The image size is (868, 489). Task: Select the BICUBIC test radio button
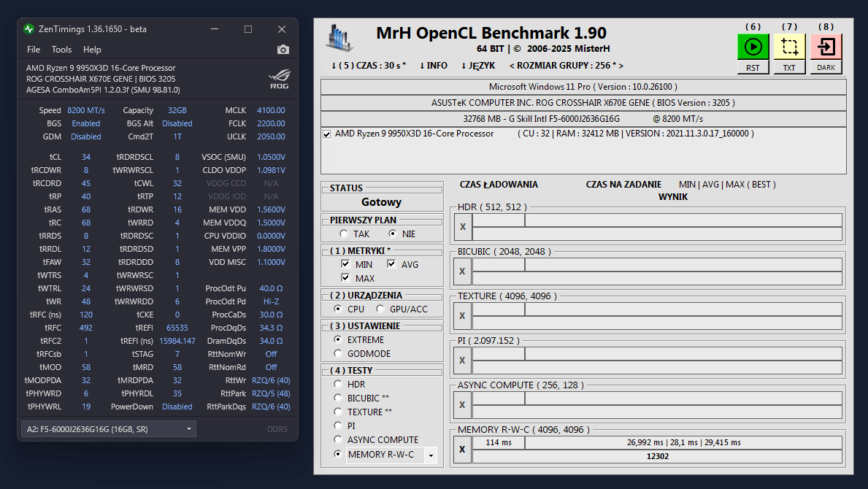tap(338, 398)
